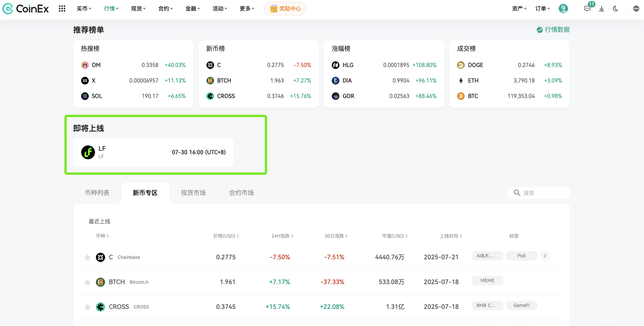Open the rewards center gift button
The image size is (644, 326).
pos(285,9)
